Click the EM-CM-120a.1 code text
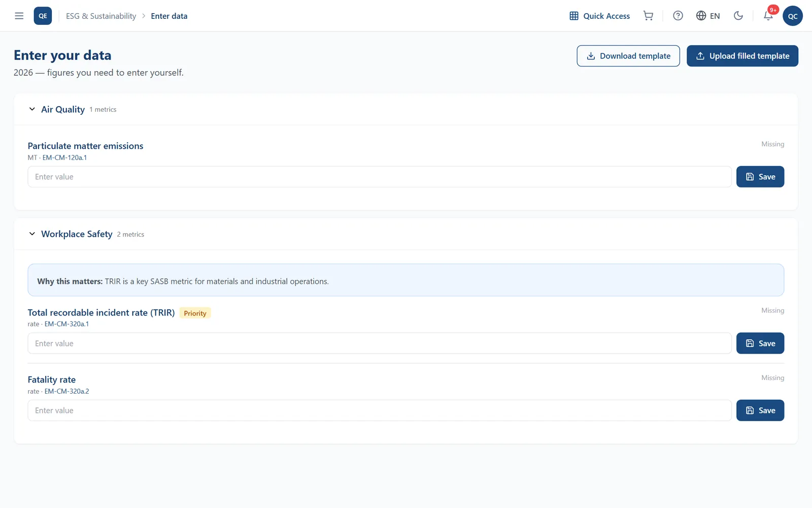The width and height of the screenshot is (812, 508). [x=64, y=157]
